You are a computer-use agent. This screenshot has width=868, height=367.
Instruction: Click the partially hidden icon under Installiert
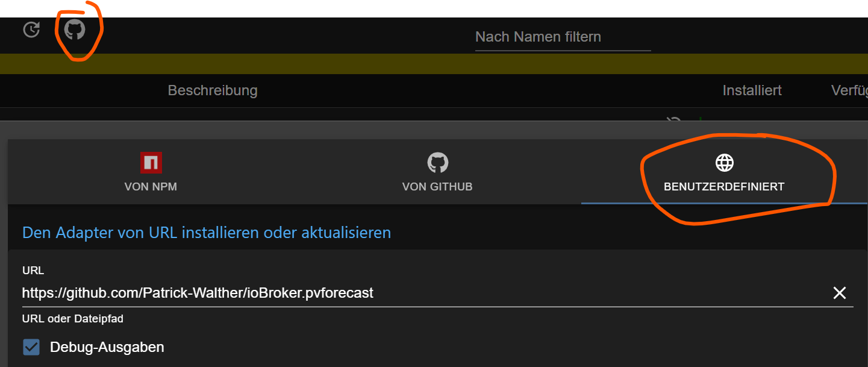pyautogui.click(x=673, y=118)
